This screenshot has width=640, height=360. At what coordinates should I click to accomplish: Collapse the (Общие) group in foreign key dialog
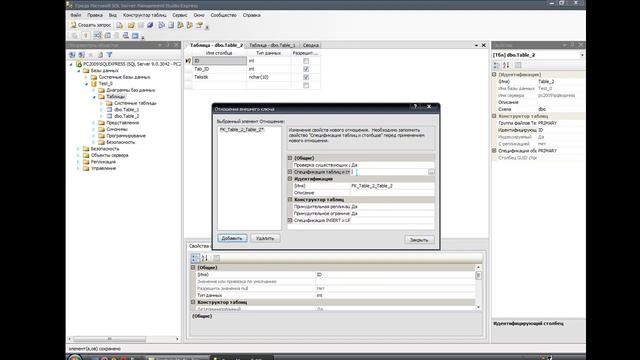point(290,158)
